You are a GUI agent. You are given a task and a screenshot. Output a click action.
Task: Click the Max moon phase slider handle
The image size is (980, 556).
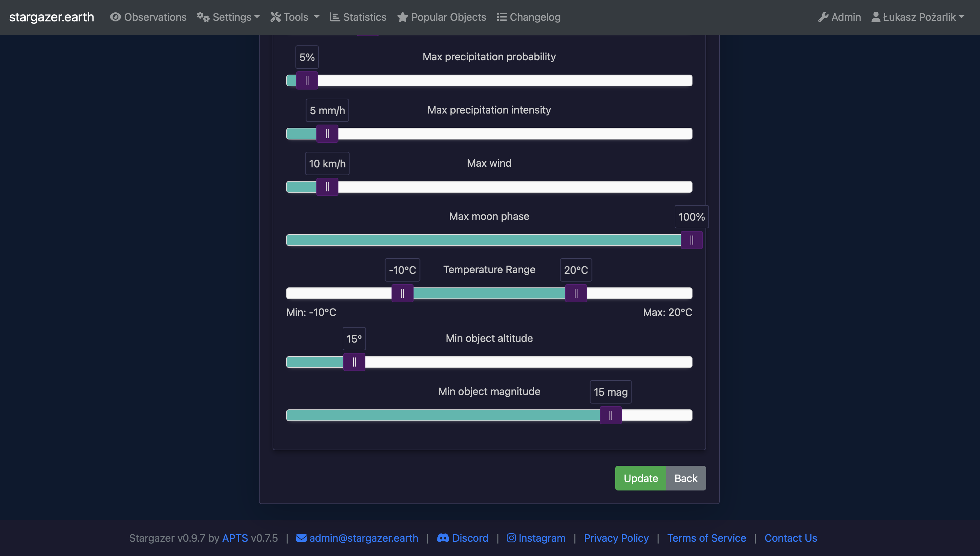point(691,240)
